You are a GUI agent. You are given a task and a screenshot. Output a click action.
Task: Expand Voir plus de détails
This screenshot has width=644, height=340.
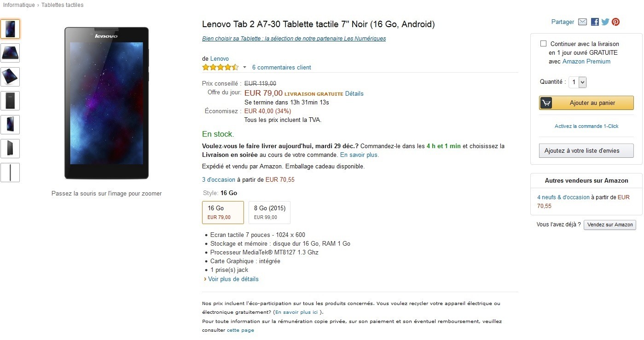pyautogui.click(x=234, y=279)
